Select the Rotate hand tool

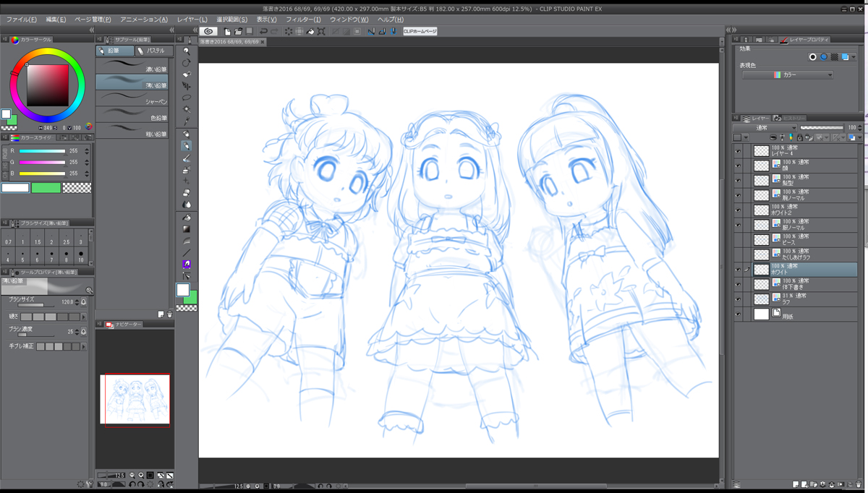187,63
